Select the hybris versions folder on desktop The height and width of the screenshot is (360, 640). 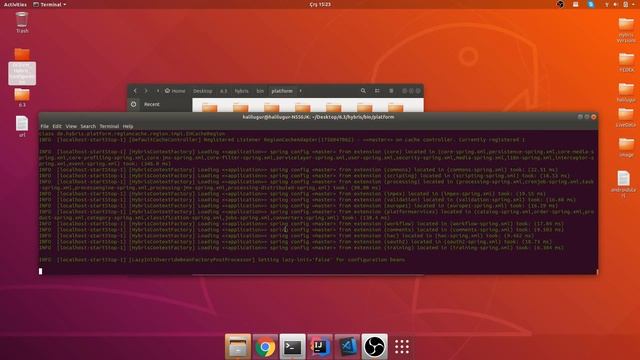[626, 30]
